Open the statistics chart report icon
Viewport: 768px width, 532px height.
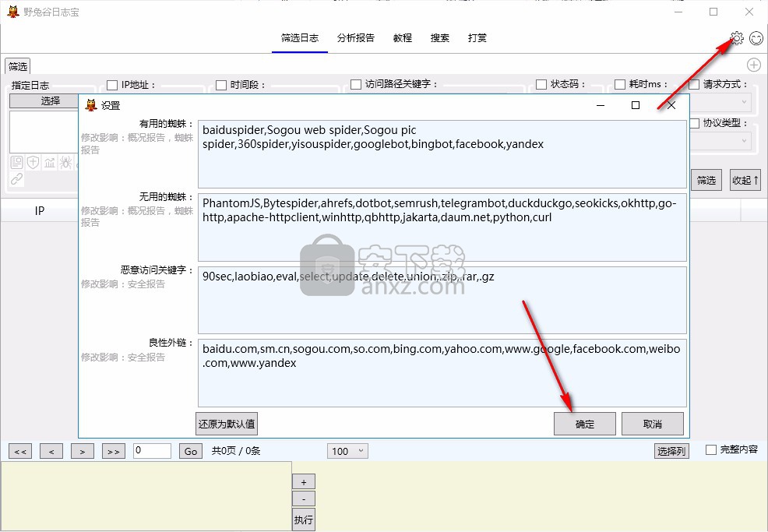(50, 163)
